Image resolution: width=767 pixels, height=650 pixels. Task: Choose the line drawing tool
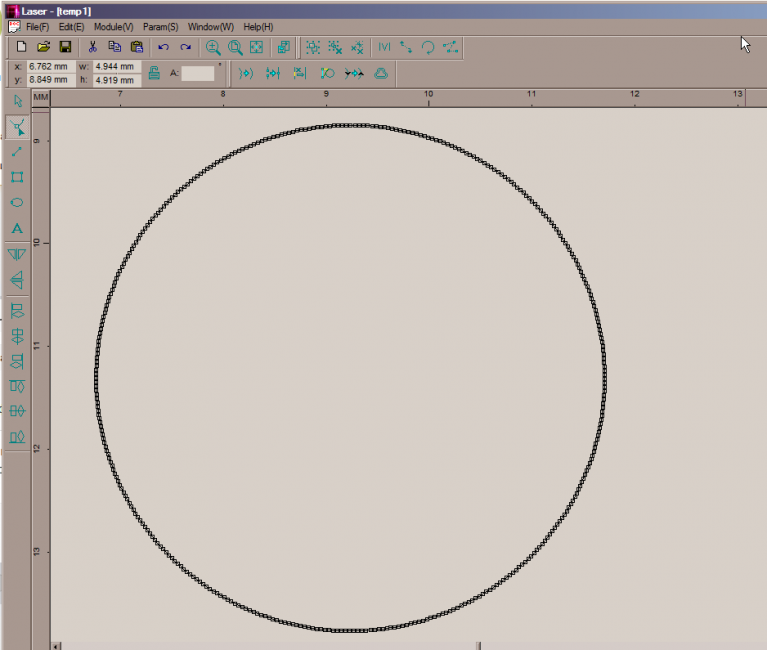17,152
